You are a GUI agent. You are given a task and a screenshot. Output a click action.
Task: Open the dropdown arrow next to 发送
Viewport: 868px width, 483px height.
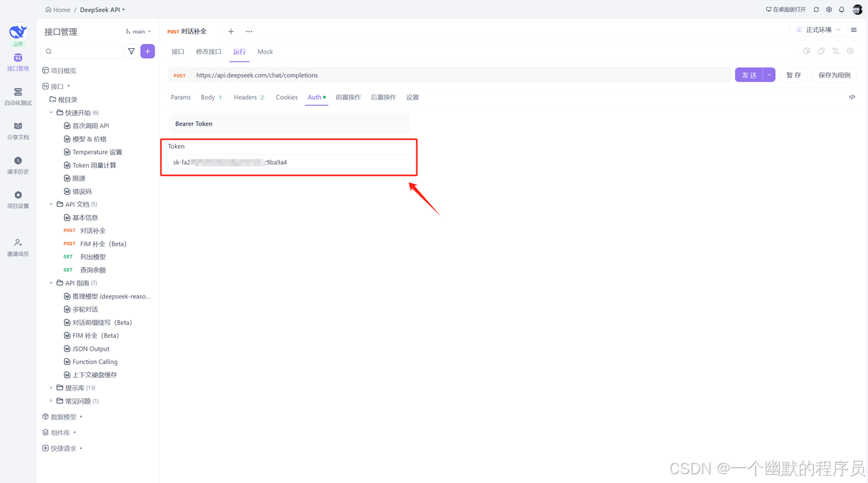[x=769, y=75]
